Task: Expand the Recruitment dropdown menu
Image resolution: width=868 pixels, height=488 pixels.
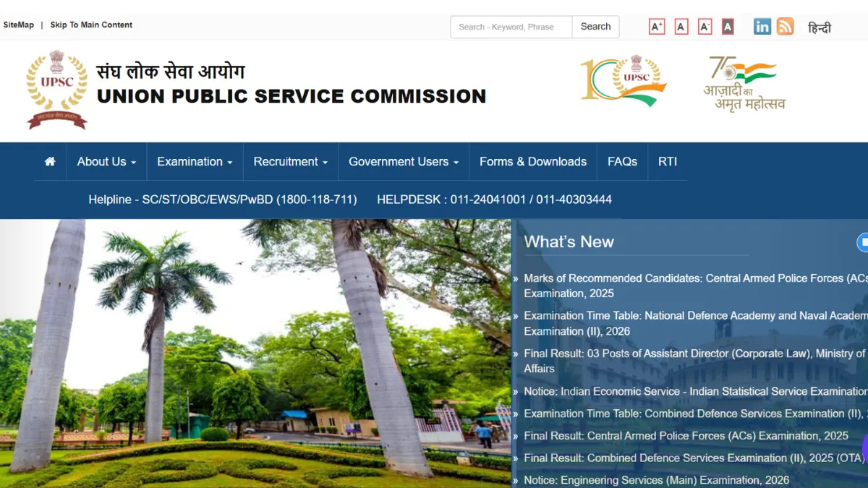Action: (x=291, y=161)
